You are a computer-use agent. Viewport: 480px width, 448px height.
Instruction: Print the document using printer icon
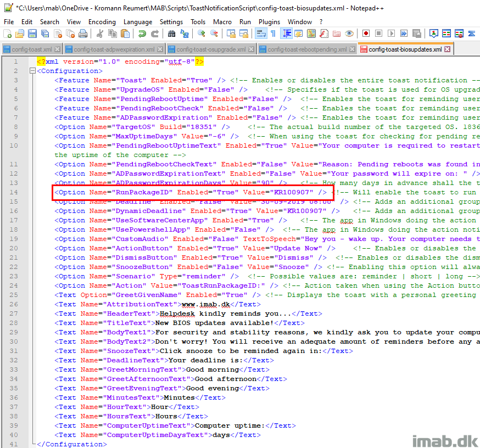83,33
